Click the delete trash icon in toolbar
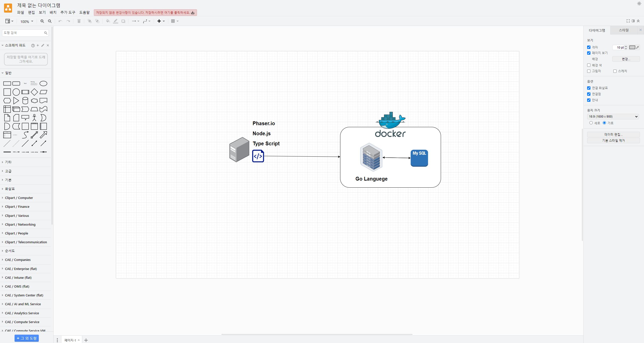 point(79,21)
